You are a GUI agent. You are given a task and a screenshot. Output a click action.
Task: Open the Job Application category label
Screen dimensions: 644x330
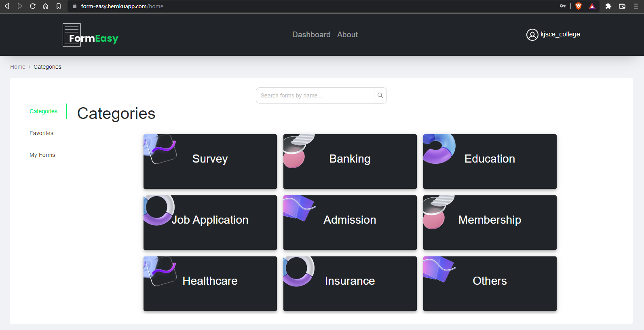[210, 220]
